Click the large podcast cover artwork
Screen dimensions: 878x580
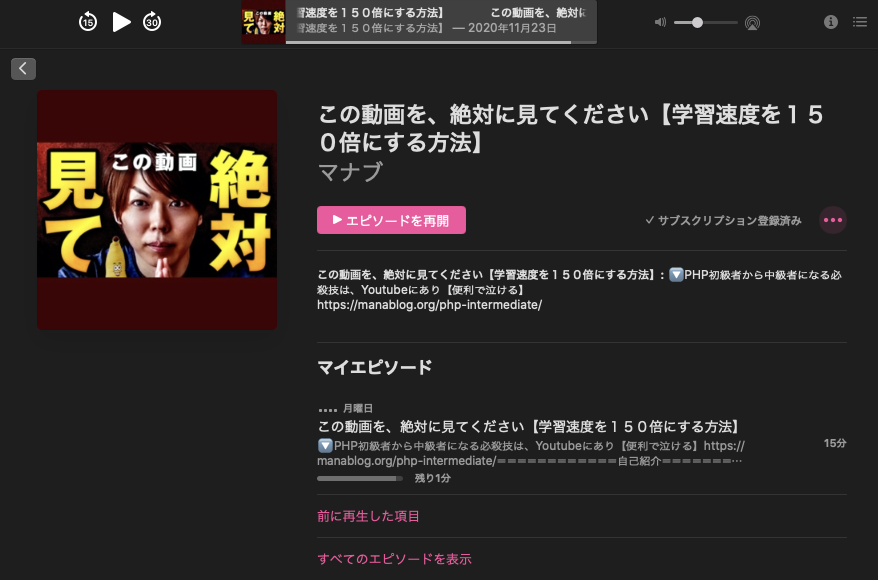(157, 210)
